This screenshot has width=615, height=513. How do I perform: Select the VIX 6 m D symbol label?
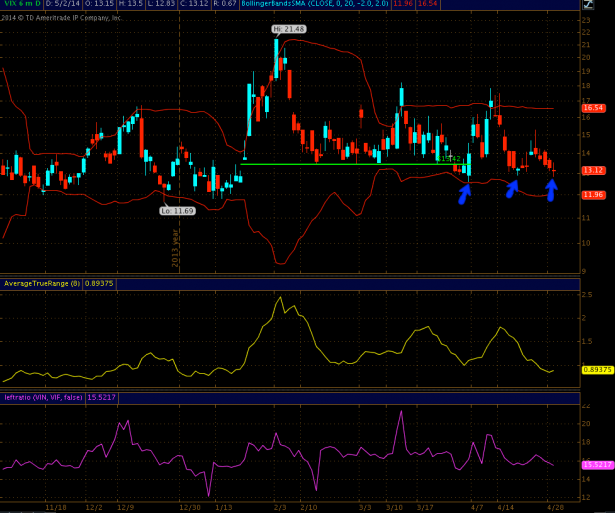click(20, 5)
